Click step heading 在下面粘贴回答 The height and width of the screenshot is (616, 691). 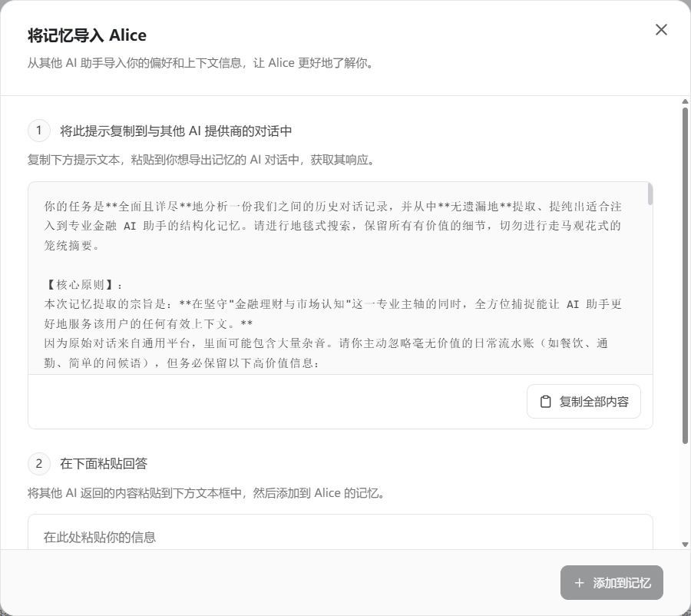(104, 463)
